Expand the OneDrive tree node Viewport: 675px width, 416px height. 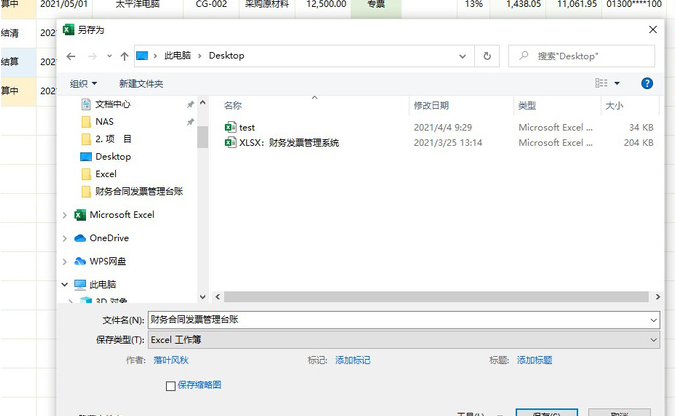click(65, 238)
